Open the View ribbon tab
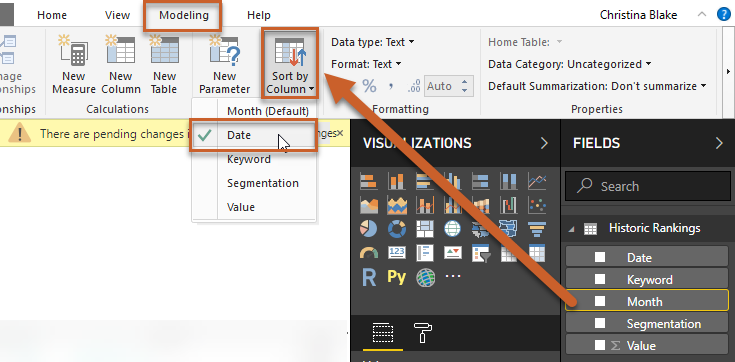The height and width of the screenshot is (362, 735). (x=117, y=15)
